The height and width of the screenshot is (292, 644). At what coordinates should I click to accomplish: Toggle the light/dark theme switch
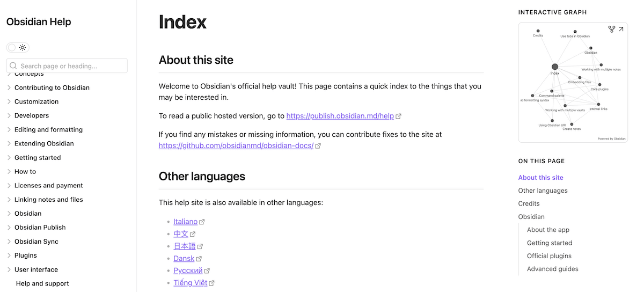pos(18,47)
